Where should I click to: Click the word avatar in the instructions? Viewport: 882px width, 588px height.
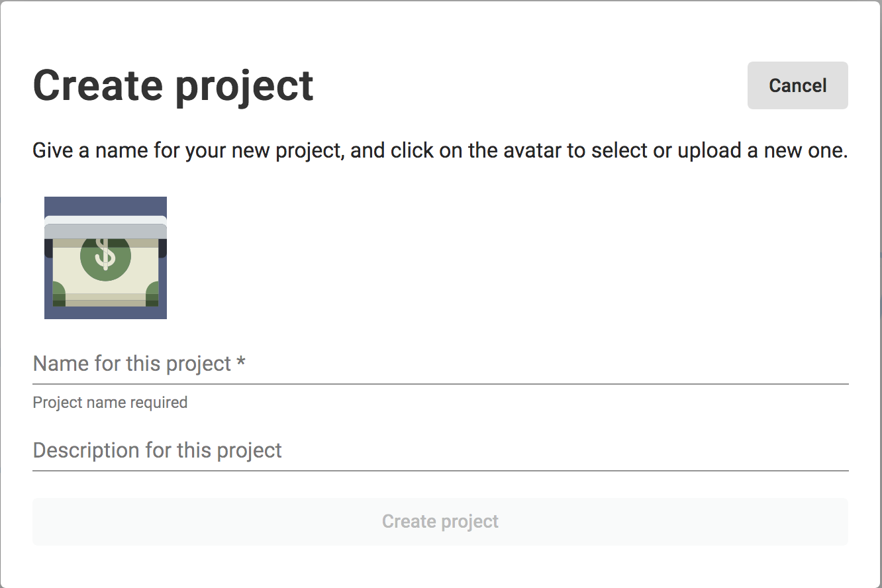click(532, 151)
